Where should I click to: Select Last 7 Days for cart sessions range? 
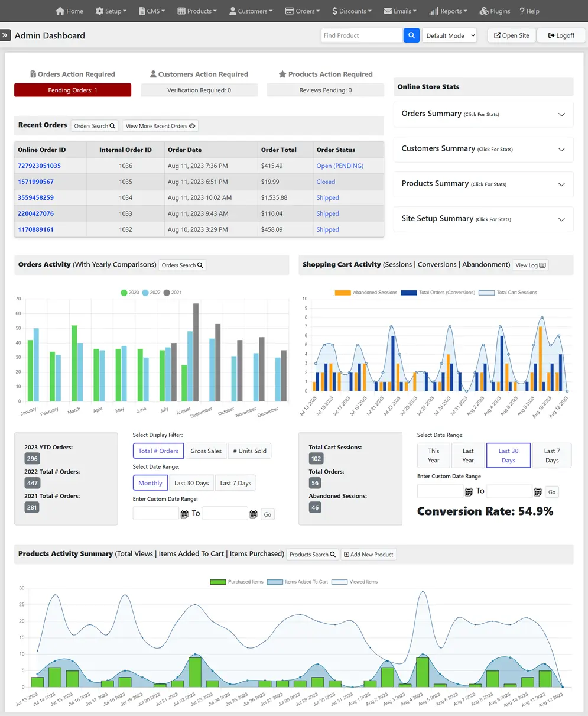552,455
